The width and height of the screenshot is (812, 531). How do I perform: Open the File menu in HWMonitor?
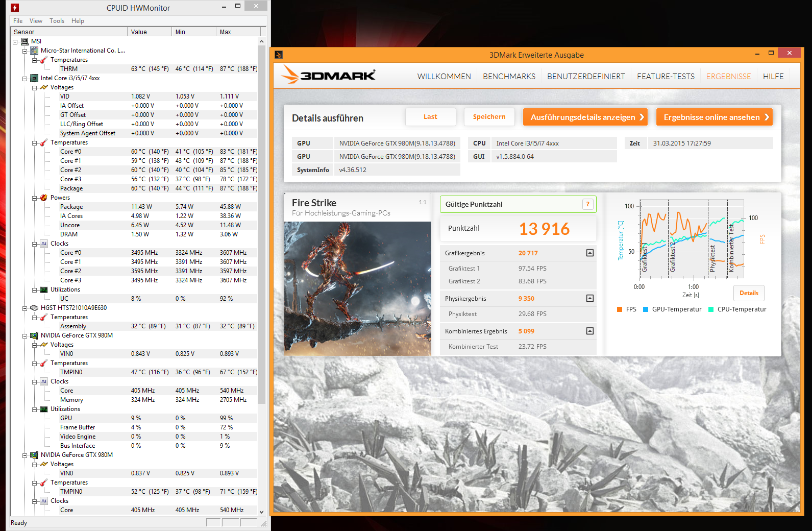click(18, 21)
